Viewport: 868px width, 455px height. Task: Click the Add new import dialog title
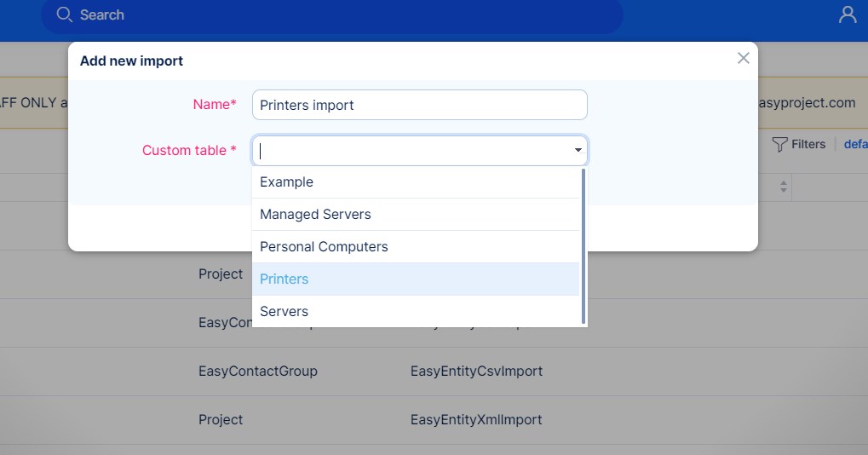pyautogui.click(x=131, y=61)
